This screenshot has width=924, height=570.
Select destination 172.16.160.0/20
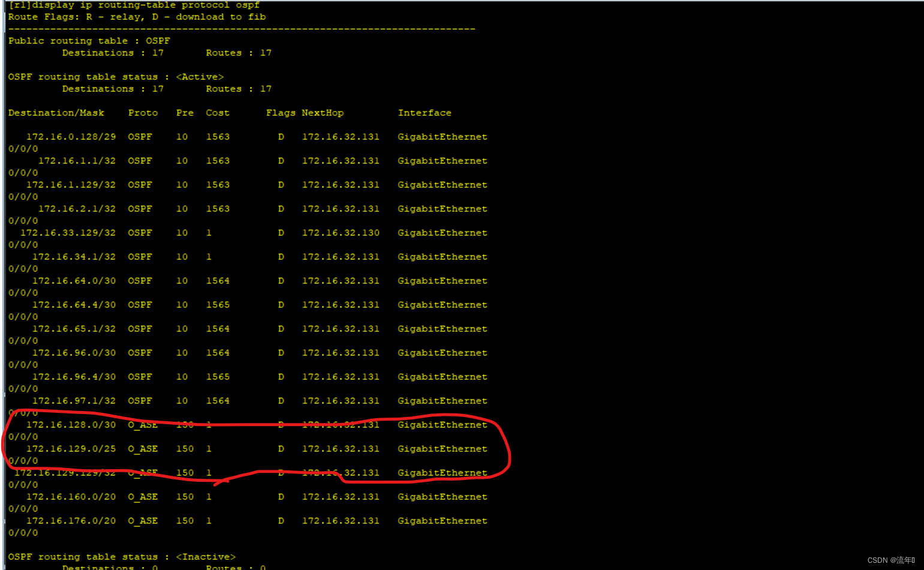71,497
